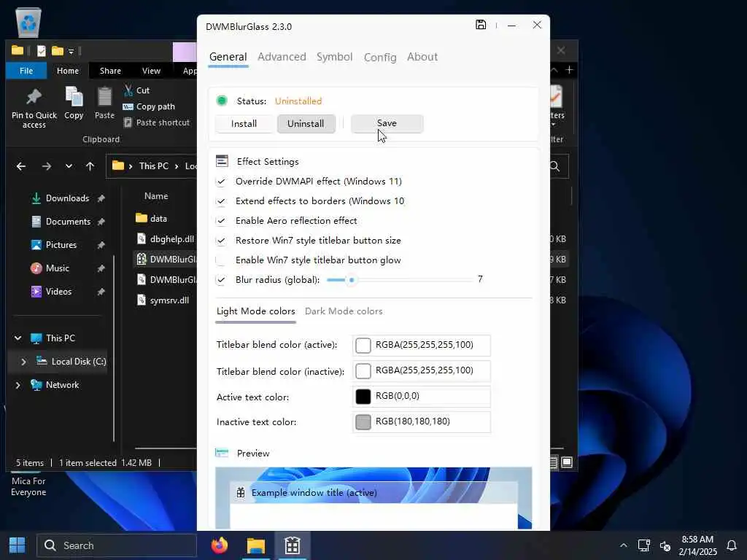
Task: Click the Effect Settings section icon
Action: pos(222,161)
